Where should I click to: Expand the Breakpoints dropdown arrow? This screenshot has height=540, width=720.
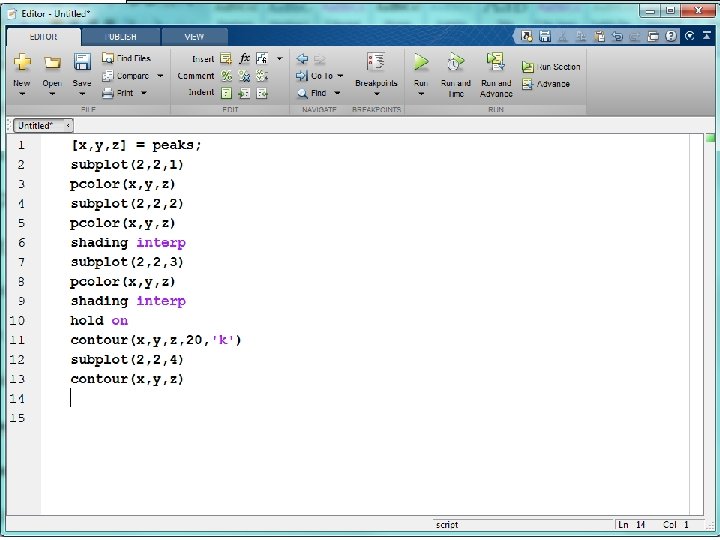click(x=377, y=94)
